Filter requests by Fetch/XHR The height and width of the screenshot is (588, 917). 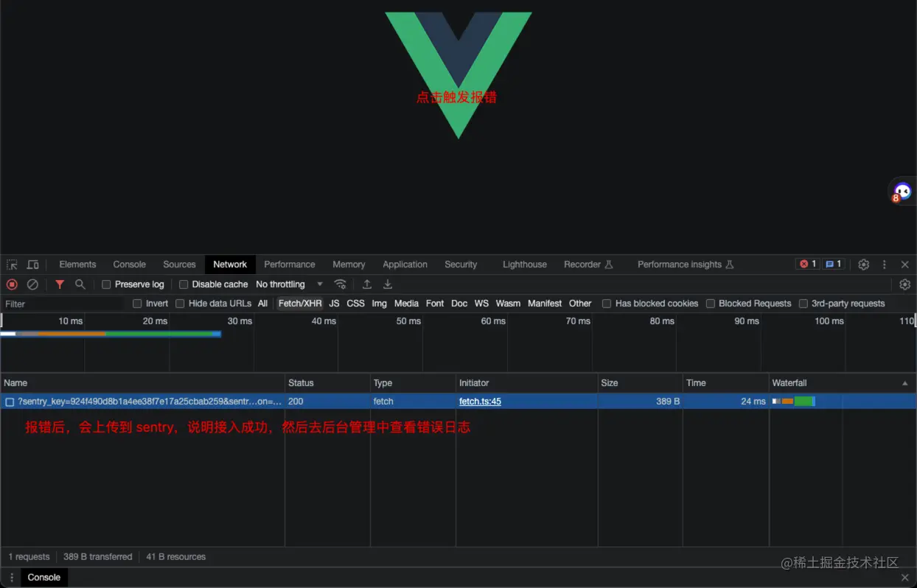[300, 304]
